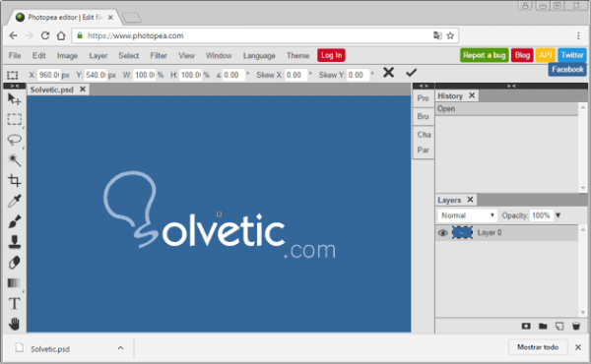
Task: Cancel the transform with X icon
Action: click(388, 72)
